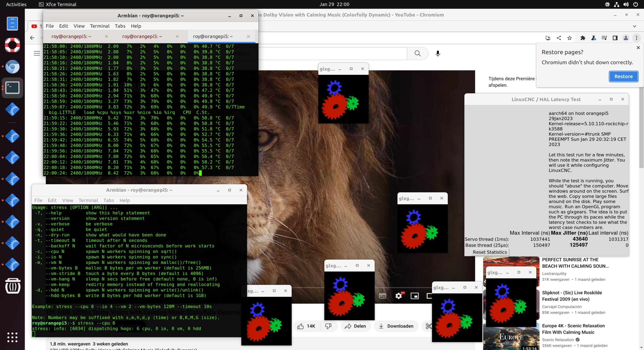Go back in Chromium
644x350 pixels.
click(32, 38)
